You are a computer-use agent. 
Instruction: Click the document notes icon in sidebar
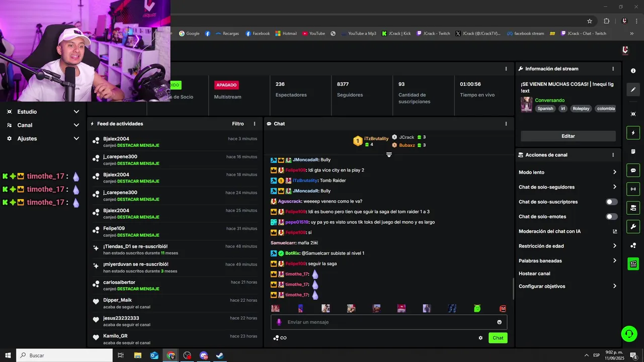coord(633,151)
